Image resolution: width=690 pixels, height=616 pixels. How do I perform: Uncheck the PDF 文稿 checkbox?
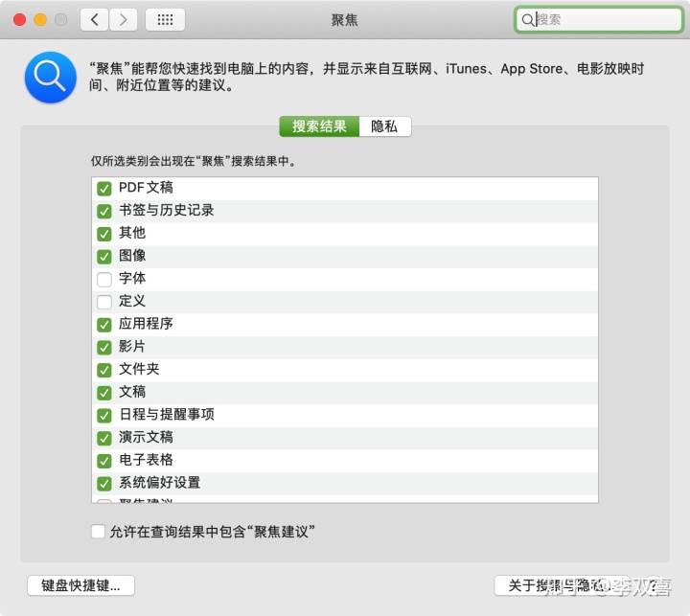coord(104,189)
